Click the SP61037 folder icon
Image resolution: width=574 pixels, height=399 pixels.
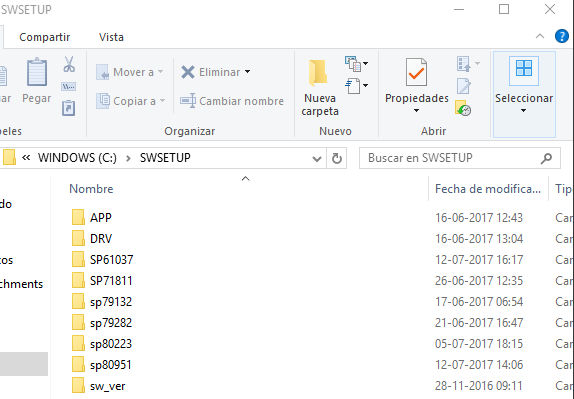(78, 259)
